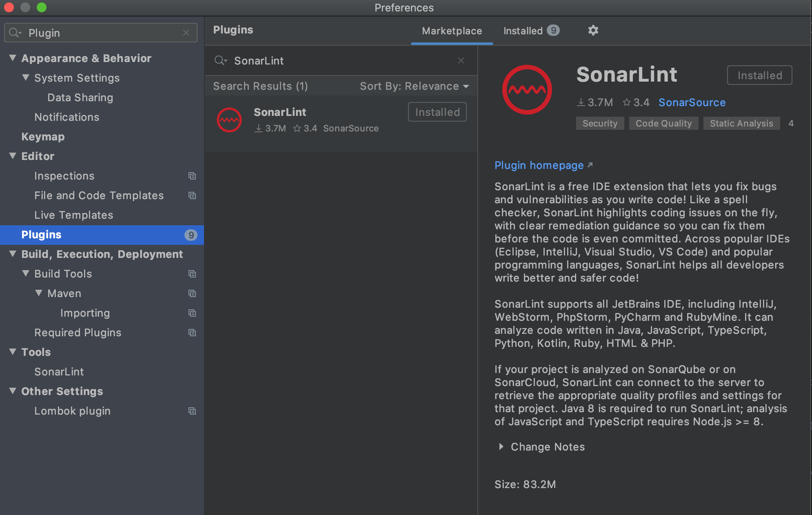
Task: Open File and Code Templates settings
Action: 99,195
